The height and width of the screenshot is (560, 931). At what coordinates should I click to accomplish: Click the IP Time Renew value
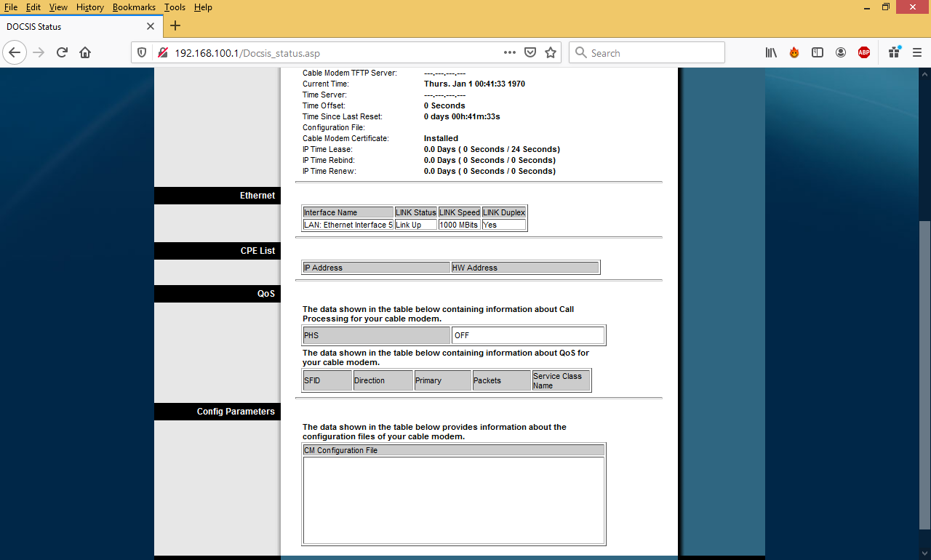(x=490, y=171)
